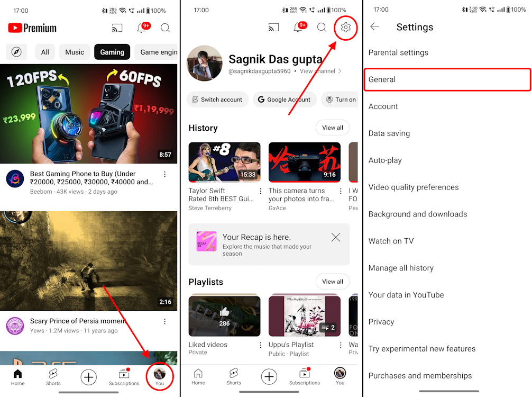Dismiss the Your Recap card
Image resolution: width=532 pixels, height=397 pixels.
[x=335, y=238]
